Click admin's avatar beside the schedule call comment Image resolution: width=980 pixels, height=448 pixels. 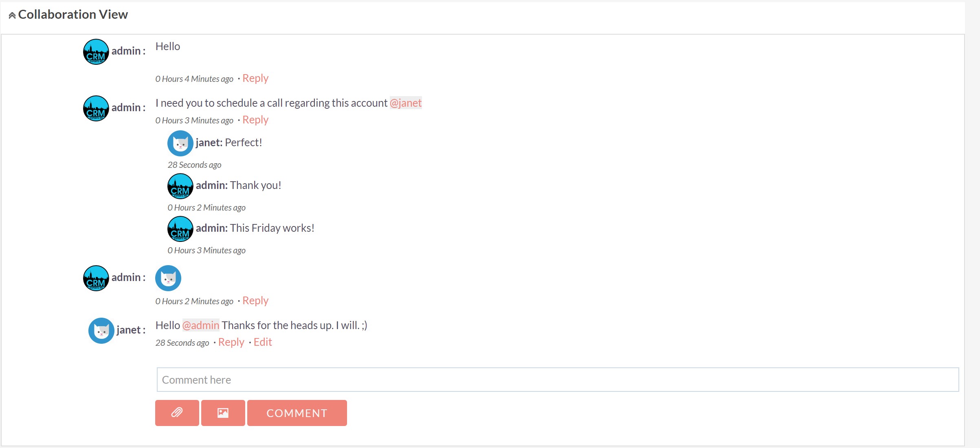click(96, 108)
